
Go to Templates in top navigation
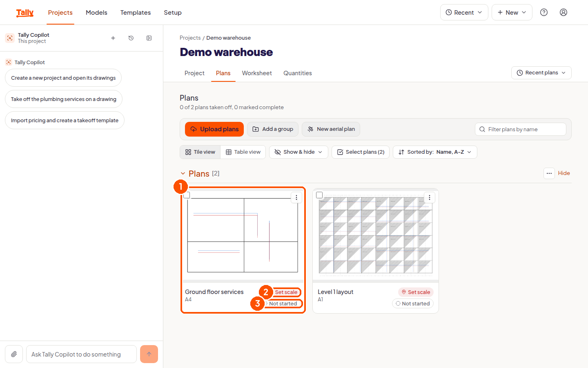pos(136,13)
